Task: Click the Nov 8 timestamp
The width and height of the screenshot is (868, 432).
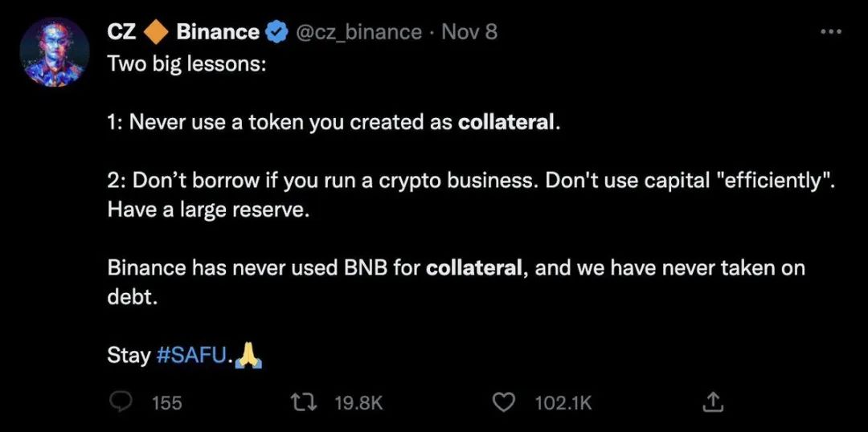Action: (x=469, y=32)
